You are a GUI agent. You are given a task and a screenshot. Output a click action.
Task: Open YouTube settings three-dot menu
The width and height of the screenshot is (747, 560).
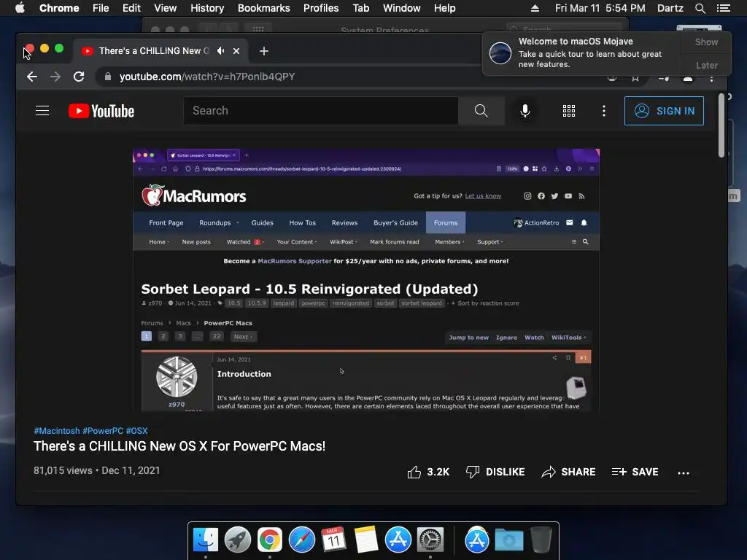coord(604,111)
